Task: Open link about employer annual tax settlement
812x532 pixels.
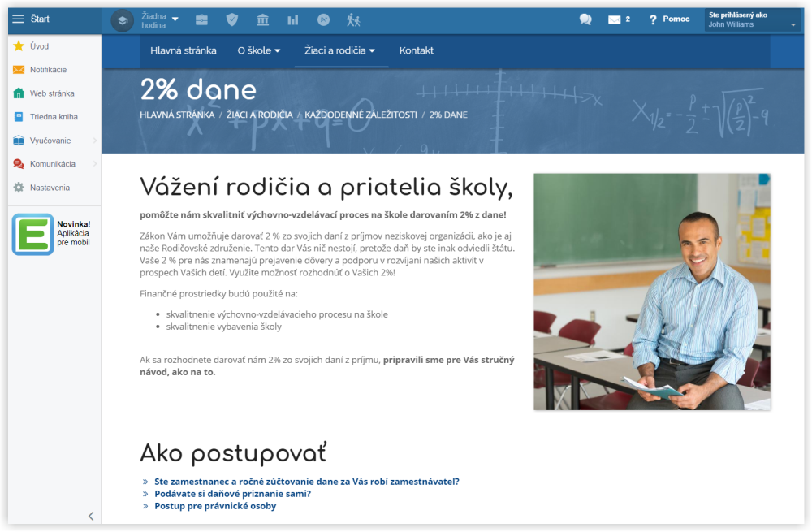Action: (x=307, y=482)
